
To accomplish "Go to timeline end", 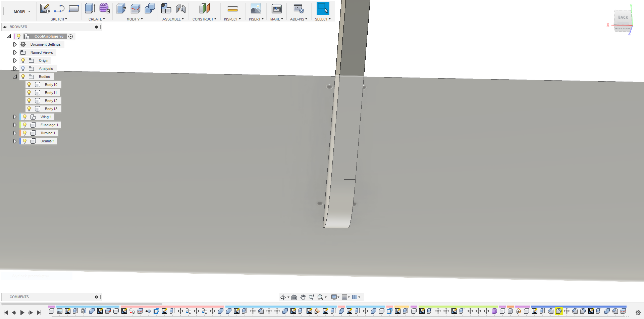I will click(39, 313).
